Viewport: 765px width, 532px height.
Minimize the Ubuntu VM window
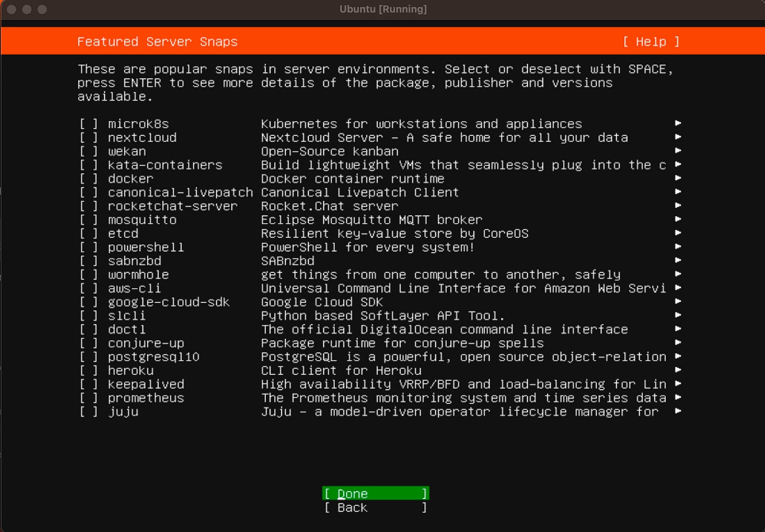click(27, 9)
